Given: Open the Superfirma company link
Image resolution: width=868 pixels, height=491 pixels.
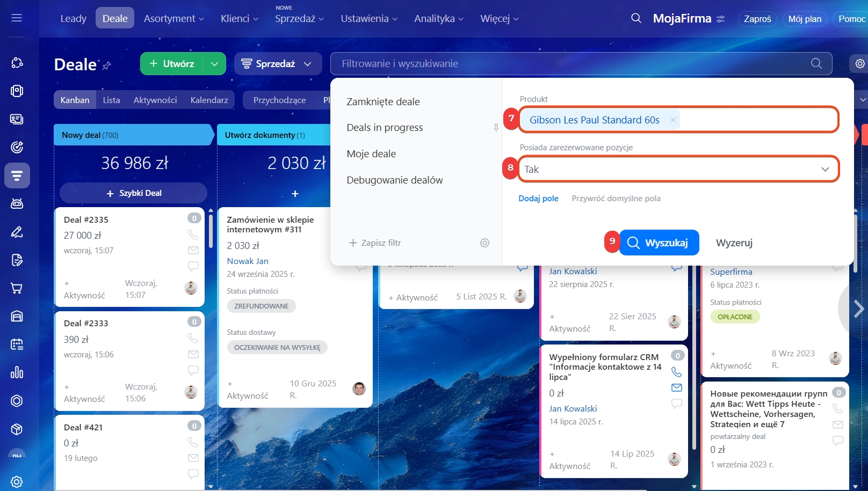Looking at the screenshot, I should (731, 272).
